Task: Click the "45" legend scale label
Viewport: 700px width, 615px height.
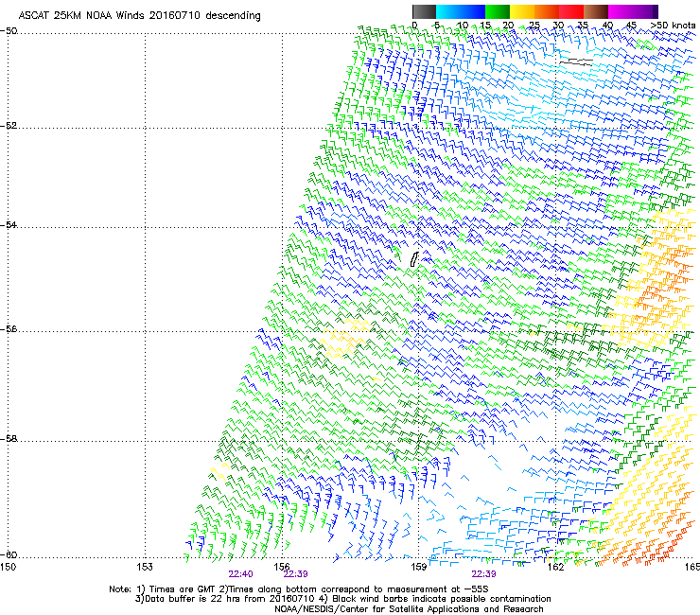Action: tap(631, 26)
